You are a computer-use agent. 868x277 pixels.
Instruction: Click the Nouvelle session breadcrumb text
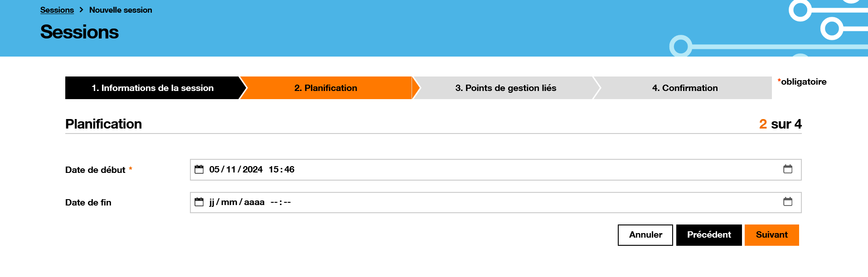(121, 10)
